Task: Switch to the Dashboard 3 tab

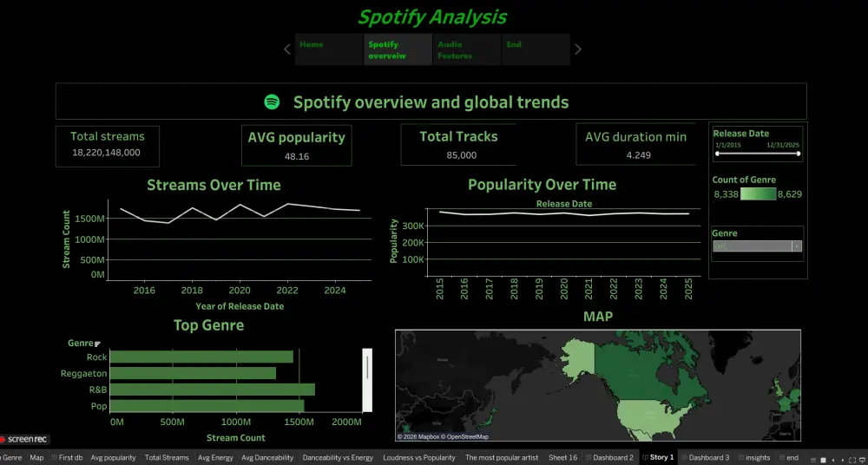Action: tap(705, 458)
